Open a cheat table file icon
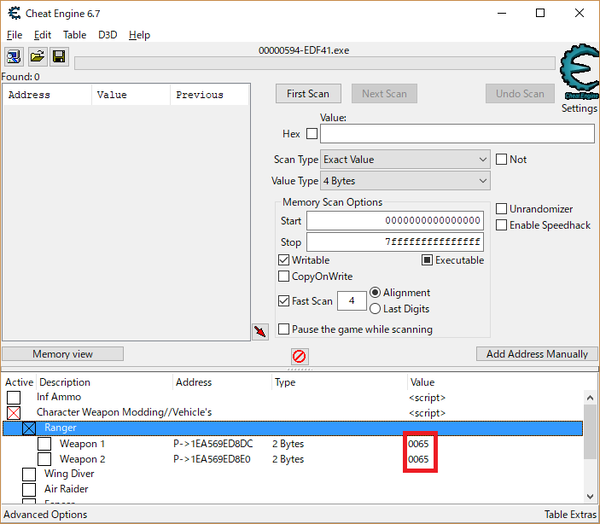Image resolution: width=600 pixels, height=524 pixels. click(x=37, y=57)
